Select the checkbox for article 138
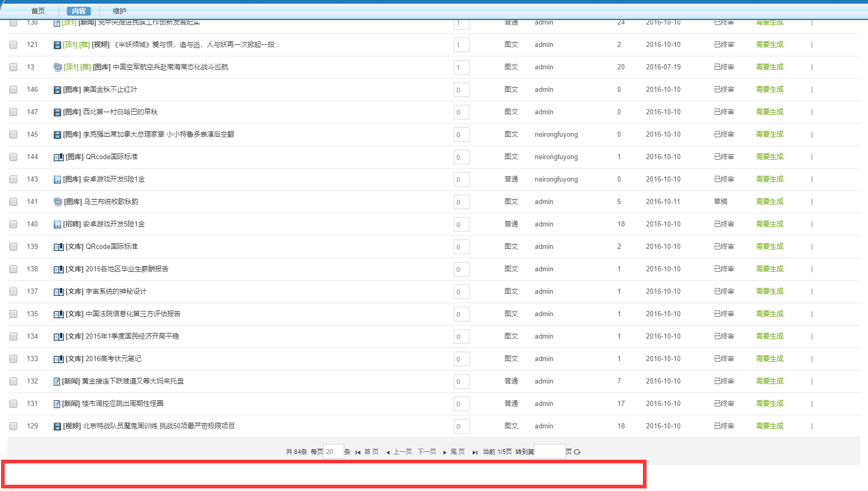The height and width of the screenshot is (491, 868). [x=14, y=269]
